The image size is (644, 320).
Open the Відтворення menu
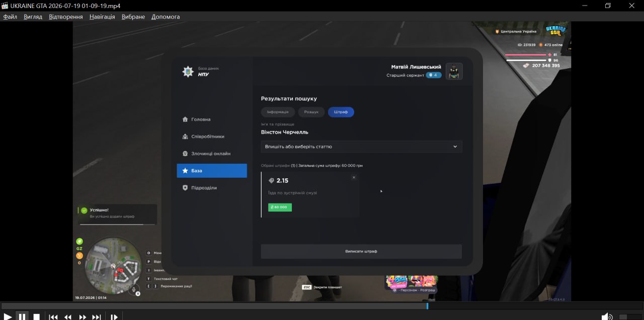(66, 17)
